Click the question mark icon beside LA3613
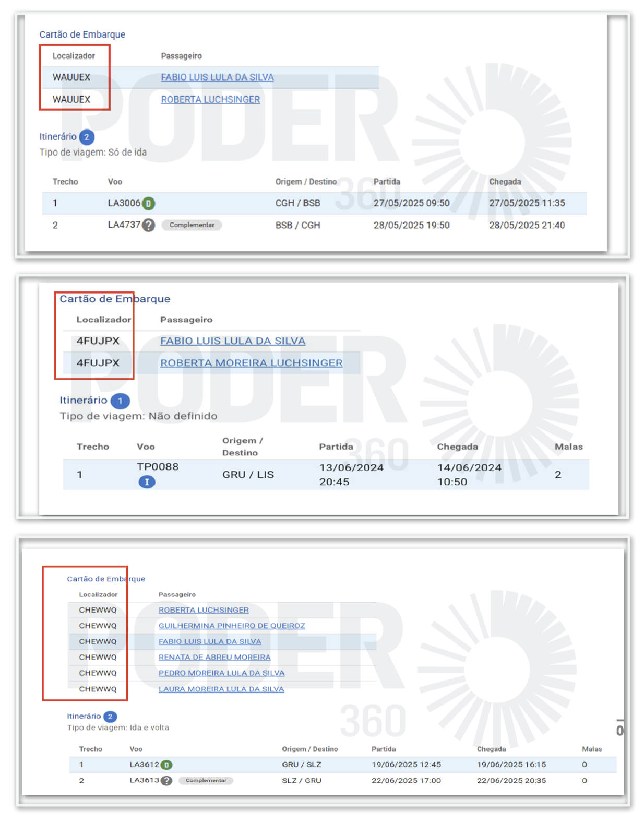 click(166, 781)
